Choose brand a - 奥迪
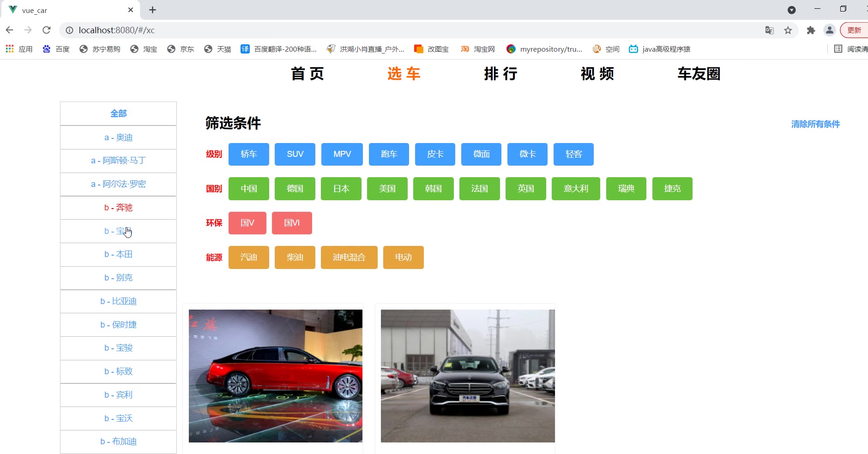The height and width of the screenshot is (454, 868). click(x=118, y=137)
